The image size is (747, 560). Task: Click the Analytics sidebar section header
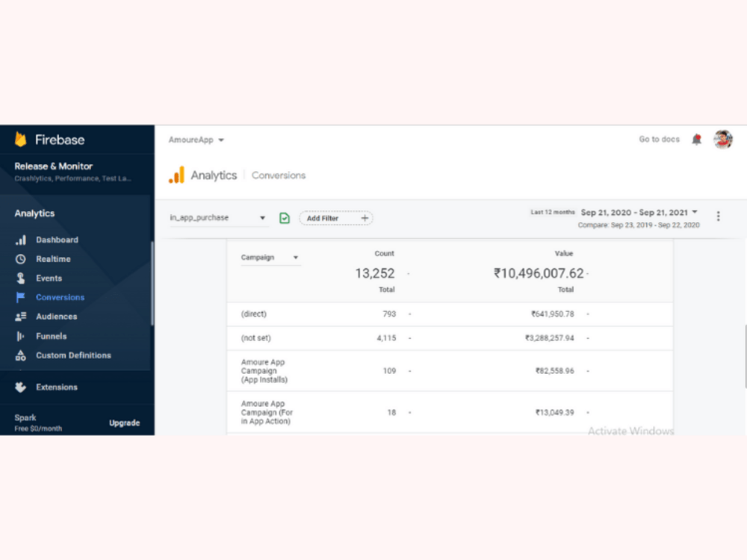pos(34,214)
